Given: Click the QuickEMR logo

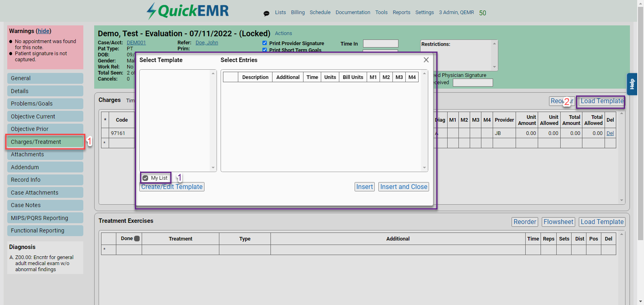Looking at the screenshot, I should [188, 11].
